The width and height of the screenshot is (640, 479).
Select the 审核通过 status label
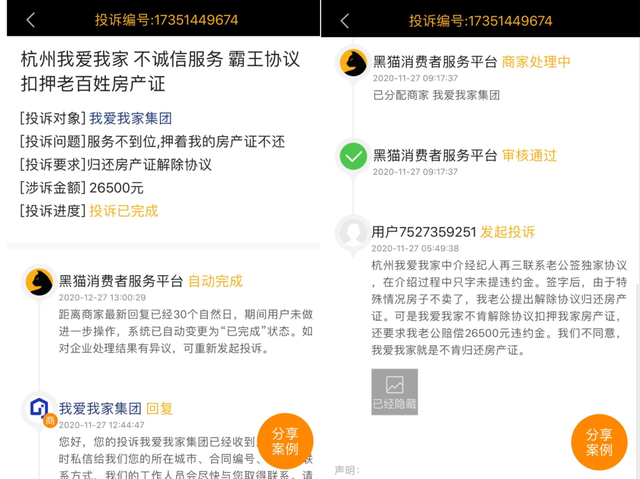[529, 155]
